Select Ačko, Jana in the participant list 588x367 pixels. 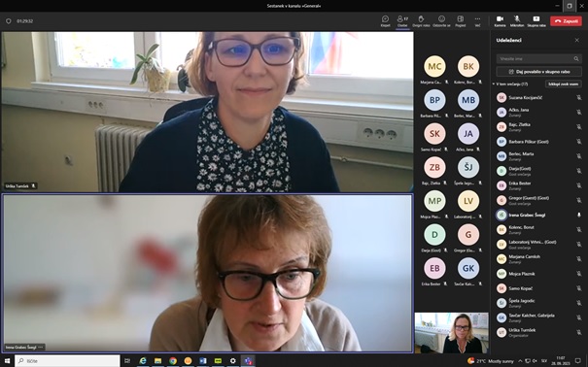[538, 113]
